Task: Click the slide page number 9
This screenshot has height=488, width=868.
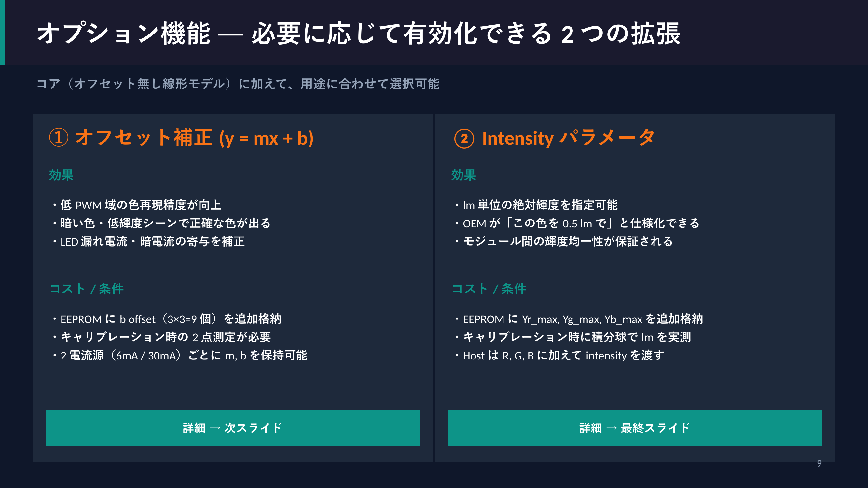Action: point(819,463)
